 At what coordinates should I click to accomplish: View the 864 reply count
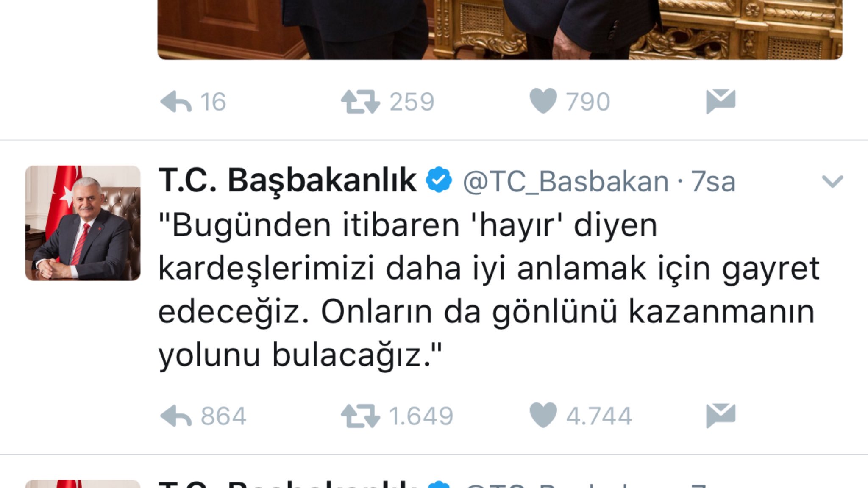(223, 416)
